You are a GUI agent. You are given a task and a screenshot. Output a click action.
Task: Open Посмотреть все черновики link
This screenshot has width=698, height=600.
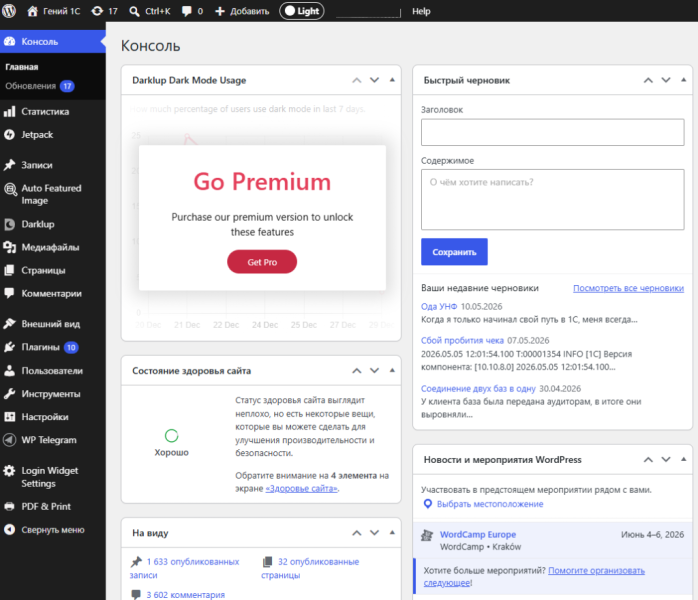pos(629,288)
